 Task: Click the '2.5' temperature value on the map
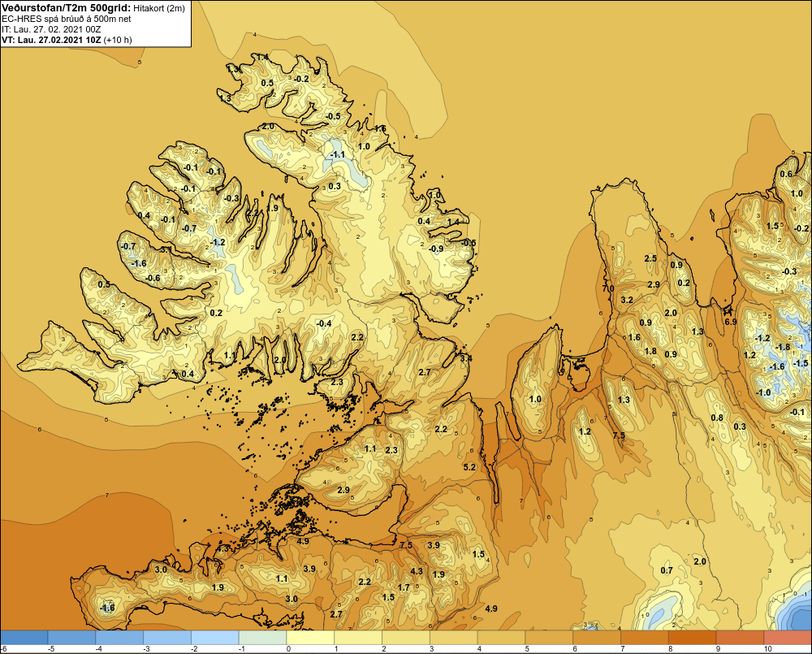[x=650, y=258]
